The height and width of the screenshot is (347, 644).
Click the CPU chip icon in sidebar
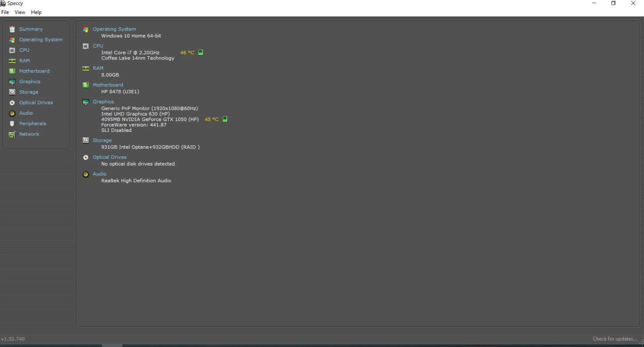(x=12, y=50)
